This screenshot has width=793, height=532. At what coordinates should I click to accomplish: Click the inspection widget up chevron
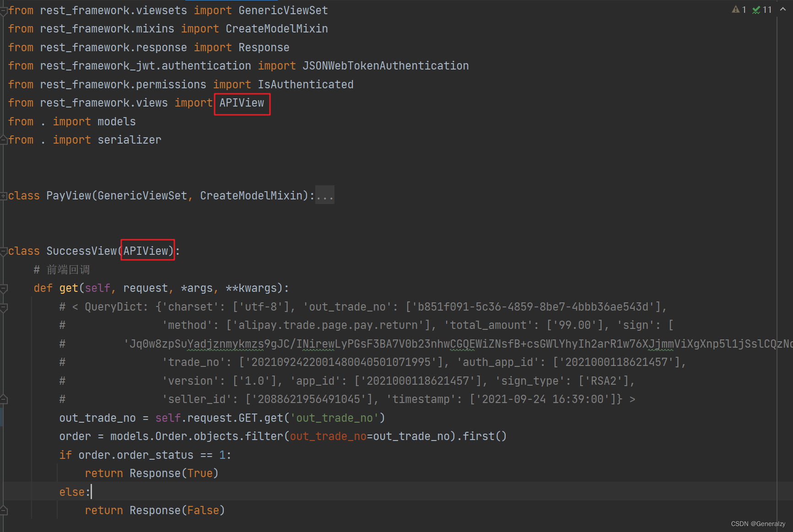point(783,9)
